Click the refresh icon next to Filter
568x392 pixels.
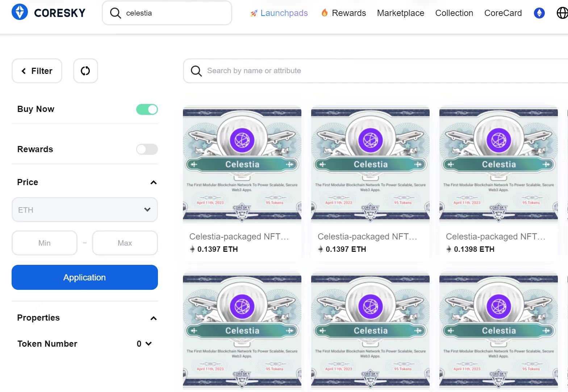[x=85, y=71]
